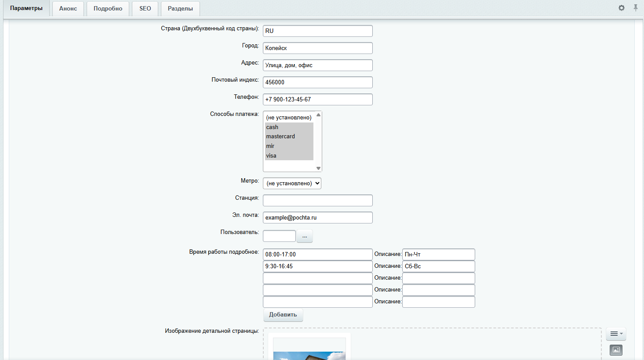Click the detail page image thumbnail
Screen dimensions: 644x360
[x=309, y=350]
